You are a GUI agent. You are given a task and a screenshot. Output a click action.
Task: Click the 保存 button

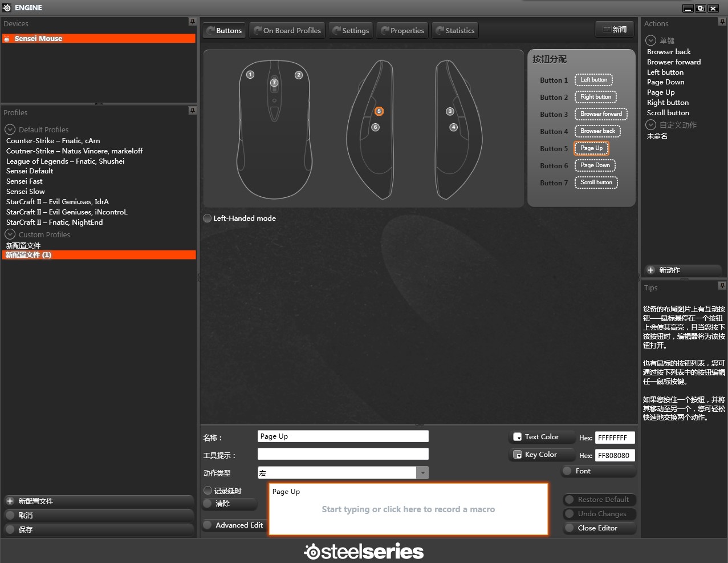click(x=99, y=529)
